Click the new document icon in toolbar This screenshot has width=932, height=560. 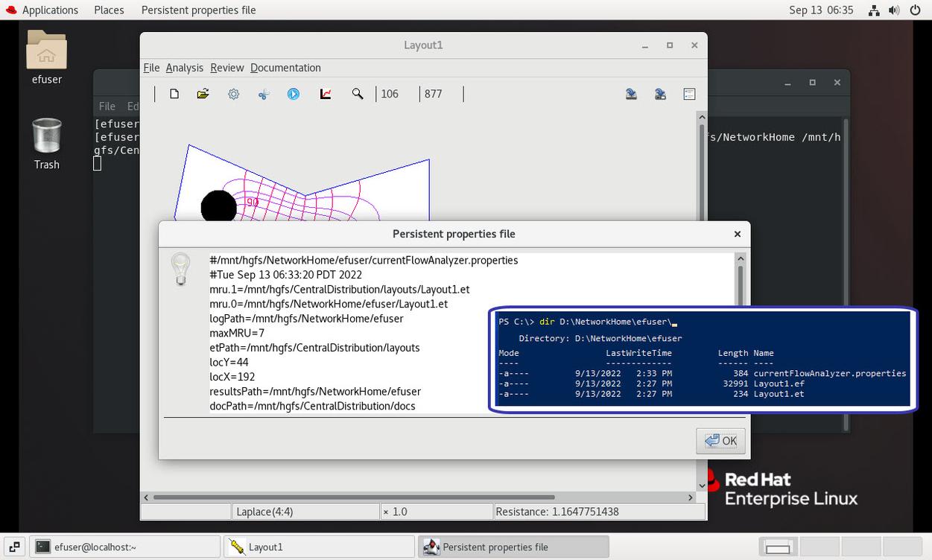(174, 94)
